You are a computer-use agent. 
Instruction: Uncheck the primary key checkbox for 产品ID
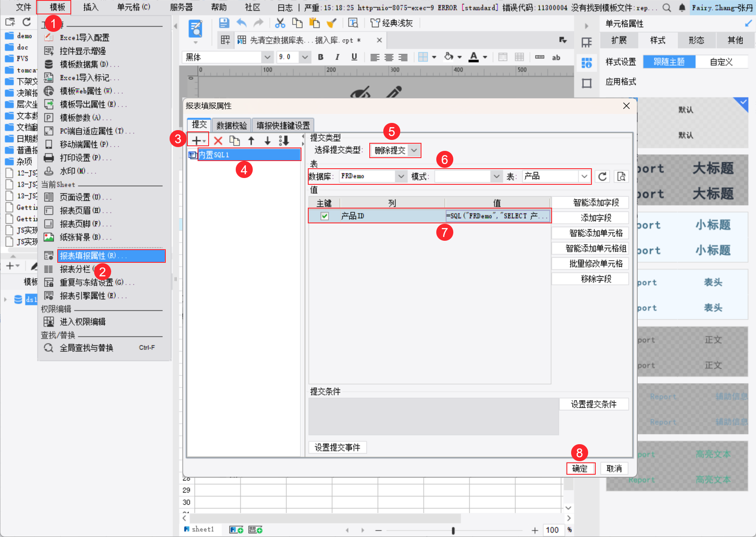(x=324, y=216)
